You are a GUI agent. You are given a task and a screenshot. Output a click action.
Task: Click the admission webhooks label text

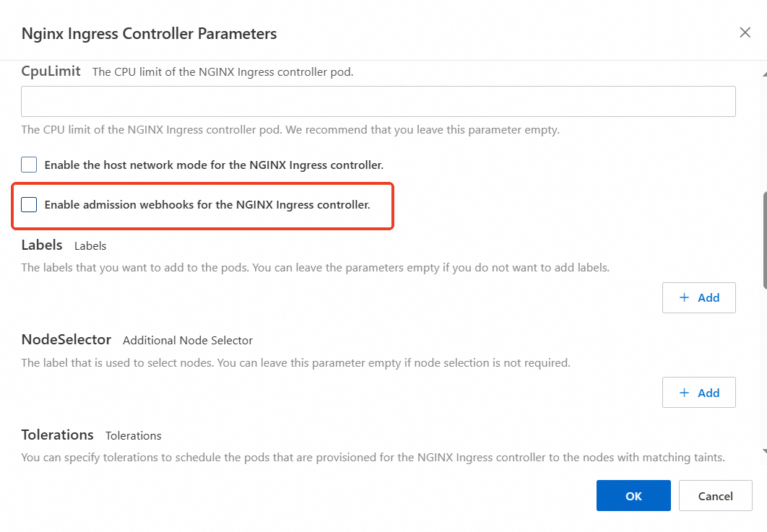coord(207,205)
